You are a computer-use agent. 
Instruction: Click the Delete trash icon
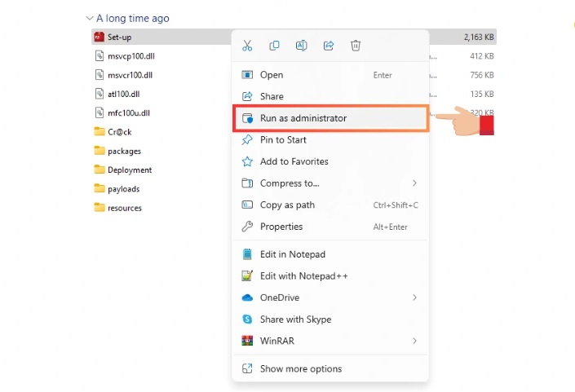tap(356, 46)
